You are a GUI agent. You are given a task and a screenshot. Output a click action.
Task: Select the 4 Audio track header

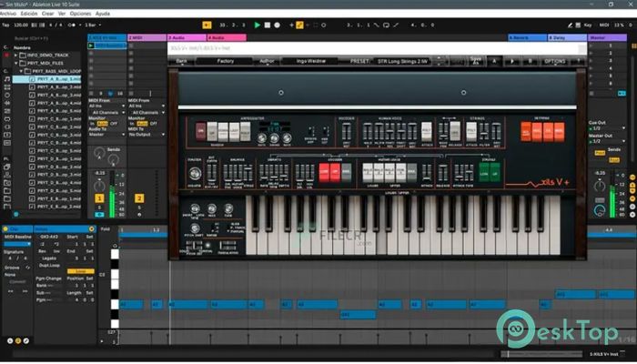pos(227,38)
